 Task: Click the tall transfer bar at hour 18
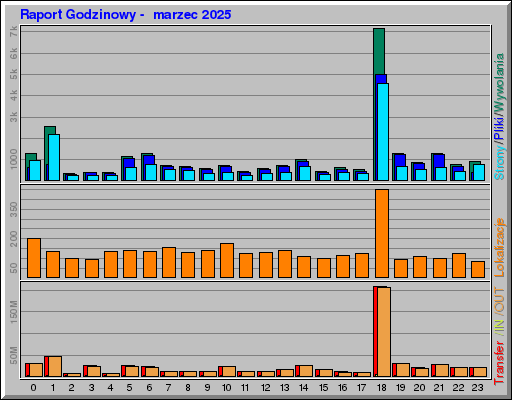click(383, 332)
